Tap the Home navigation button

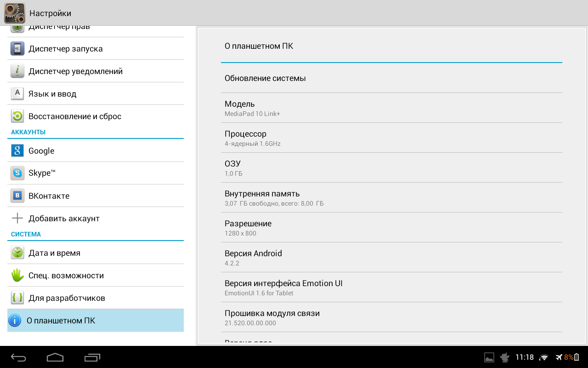55,357
